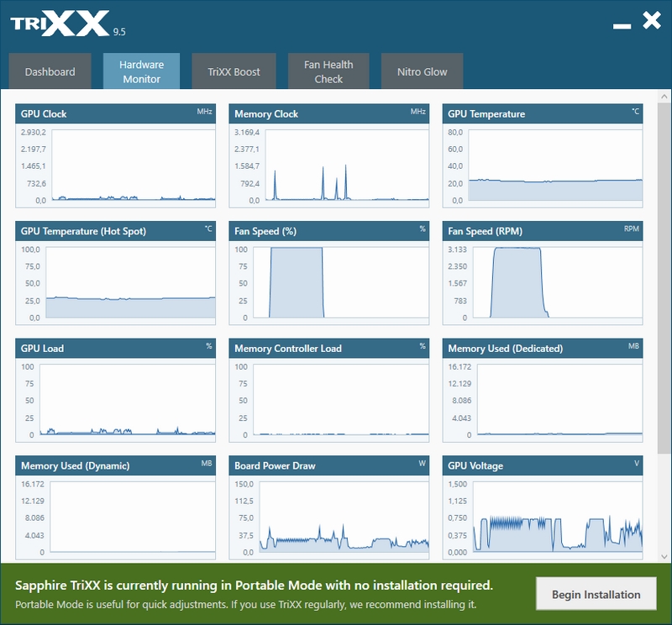Image resolution: width=672 pixels, height=625 pixels.
Task: Click the Memory Clock graph
Action: coord(347,165)
